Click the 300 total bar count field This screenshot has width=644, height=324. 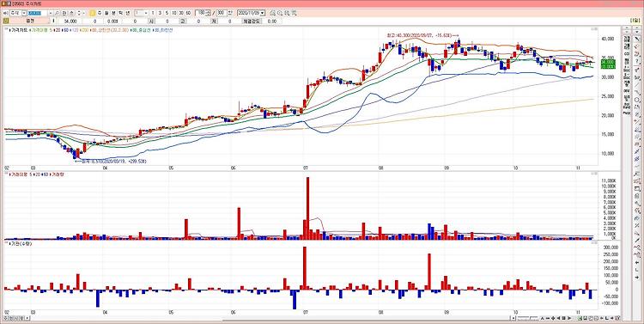[x=222, y=13]
